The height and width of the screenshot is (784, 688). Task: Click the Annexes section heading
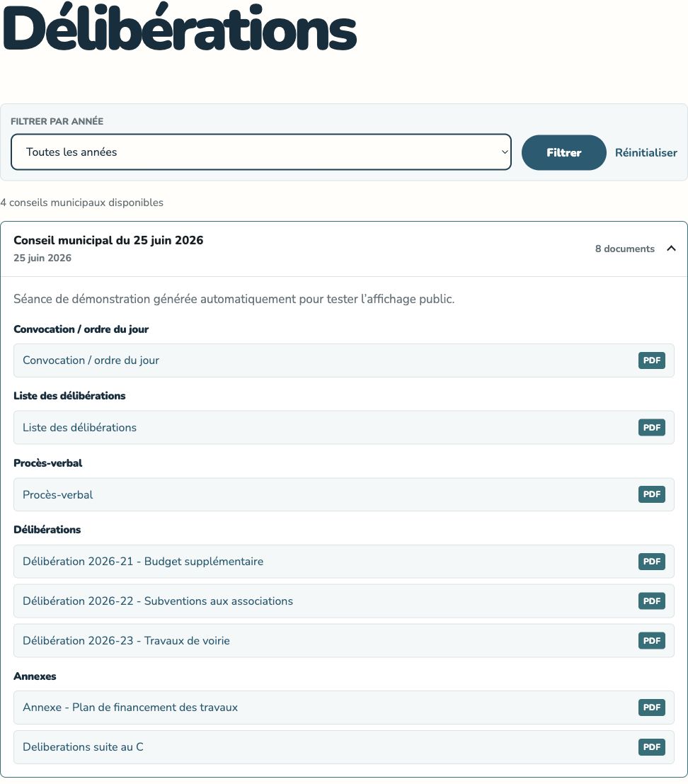pos(35,676)
